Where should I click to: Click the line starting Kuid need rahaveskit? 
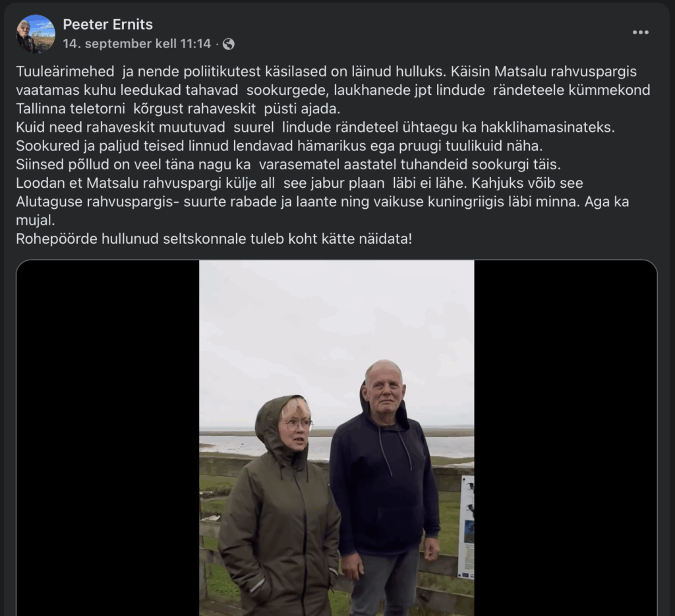pos(316,127)
